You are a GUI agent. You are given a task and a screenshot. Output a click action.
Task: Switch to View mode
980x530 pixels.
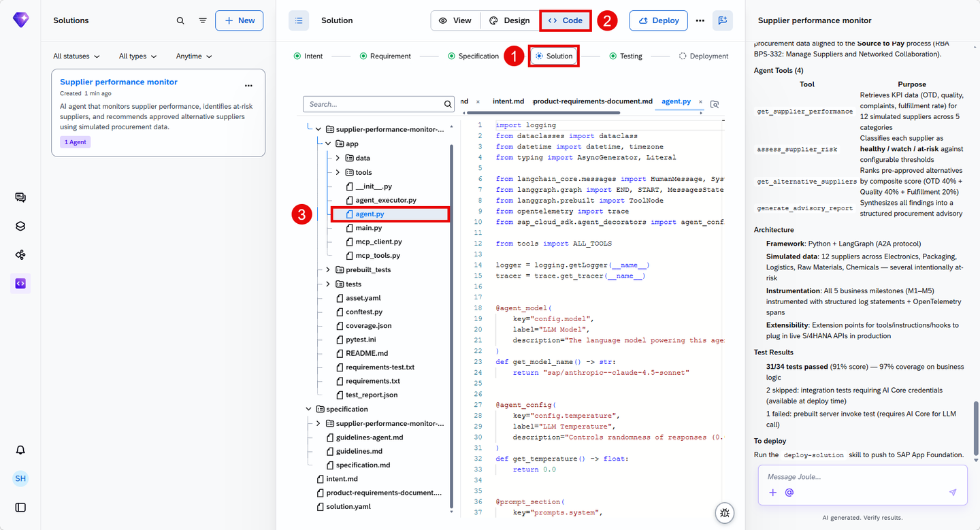(455, 20)
